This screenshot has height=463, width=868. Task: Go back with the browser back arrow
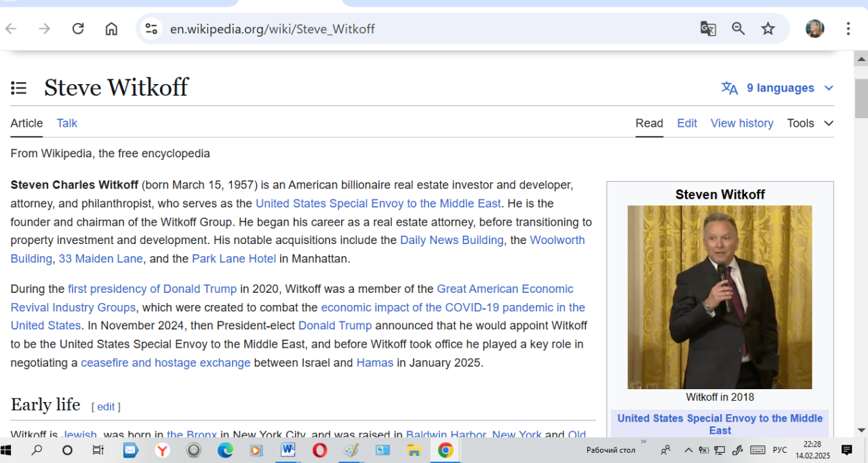coord(11,28)
